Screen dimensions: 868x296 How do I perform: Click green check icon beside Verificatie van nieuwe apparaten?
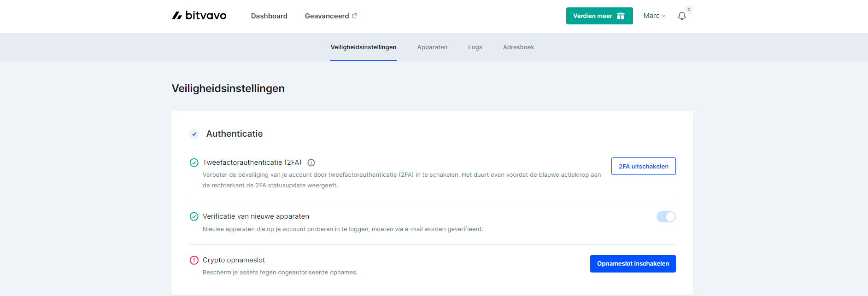click(194, 216)
